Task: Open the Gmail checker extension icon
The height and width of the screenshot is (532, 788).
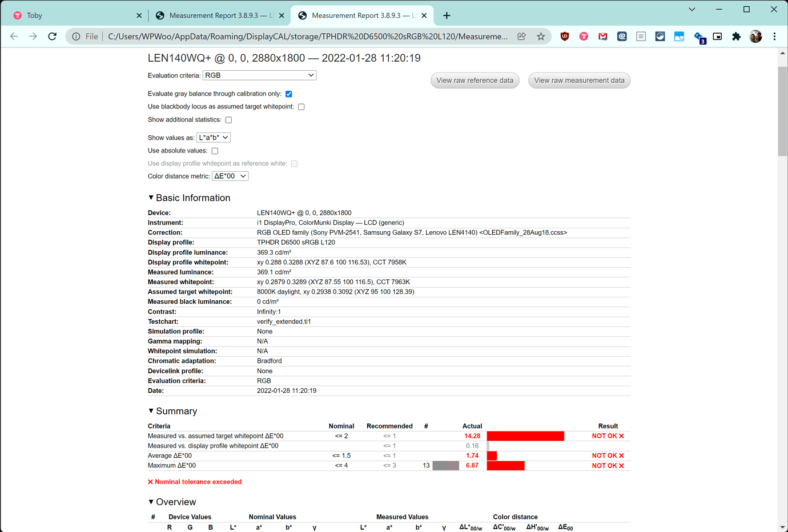Action: [602, 36]
